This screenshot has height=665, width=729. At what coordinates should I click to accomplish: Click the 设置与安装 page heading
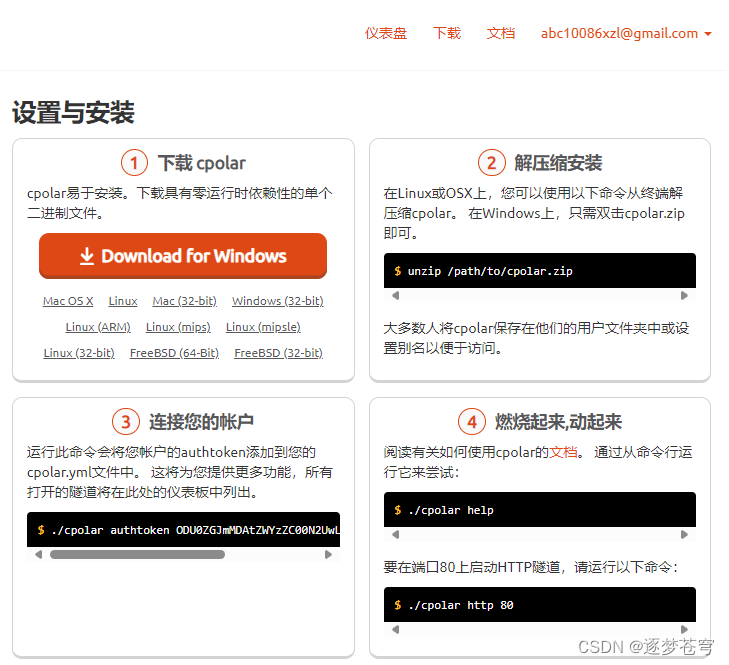click(73, 113)
